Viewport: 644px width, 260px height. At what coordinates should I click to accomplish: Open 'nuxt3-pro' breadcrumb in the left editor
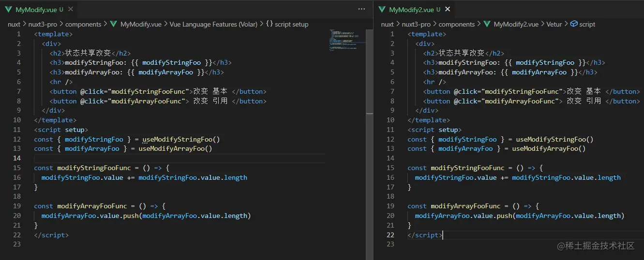point(43,24)
